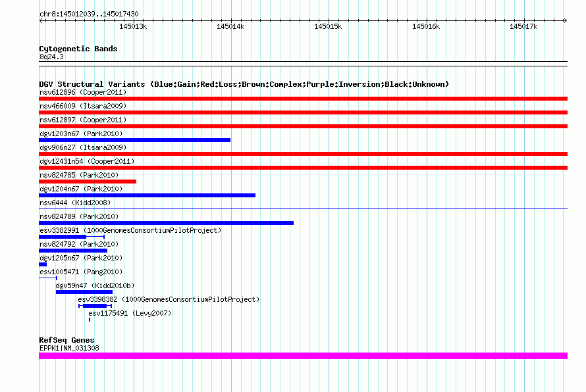Open the nsv612897 (Cooper2011) label

83,120
